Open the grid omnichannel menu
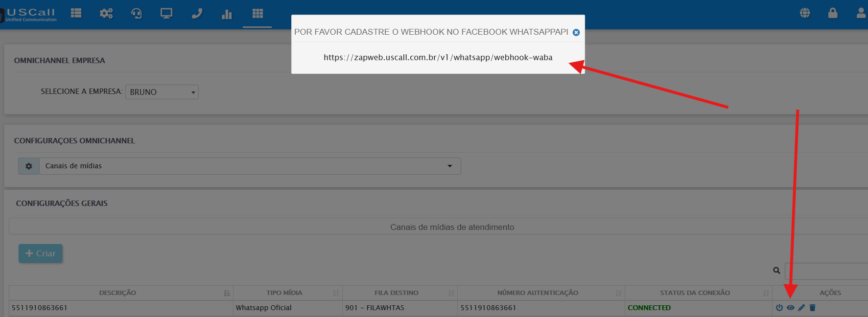Screen dimensions: 868x317 point(258,13)
